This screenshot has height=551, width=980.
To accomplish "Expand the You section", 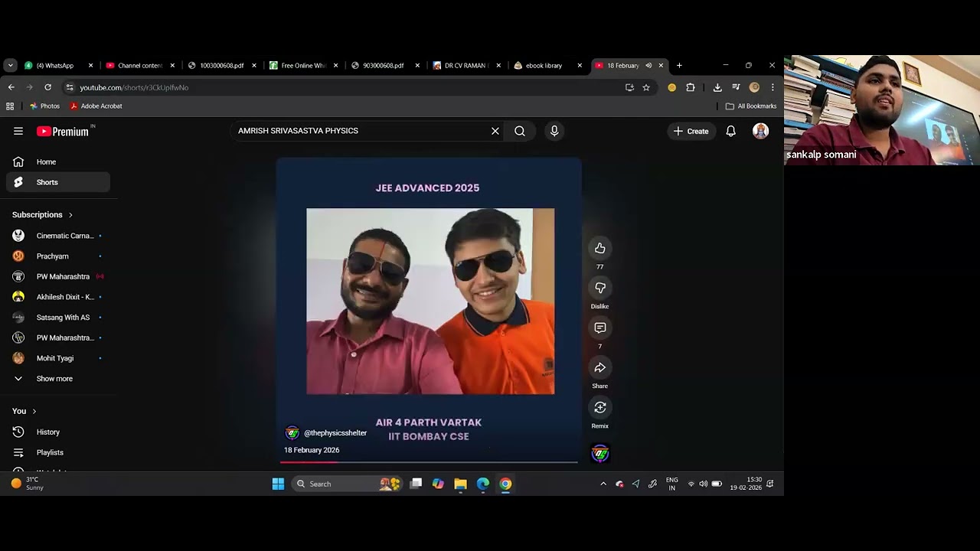I will [24, 411].
